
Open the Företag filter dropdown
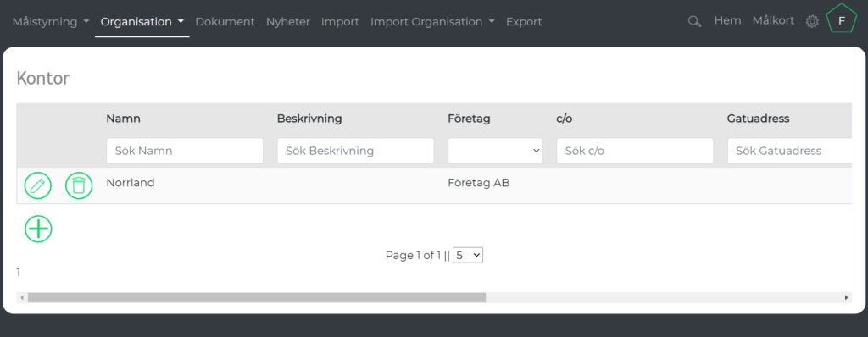pos(495,151)
